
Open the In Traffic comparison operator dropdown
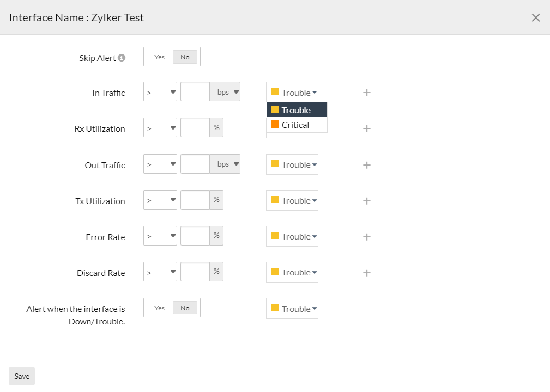pyautogui.click(x=160, y=91)
